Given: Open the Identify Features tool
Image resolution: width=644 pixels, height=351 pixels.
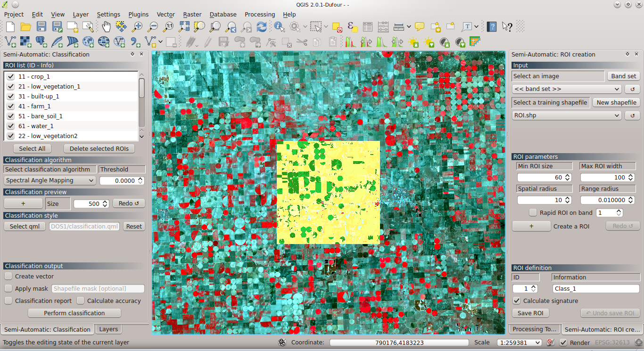Looking at the screenshot, I should coord(279,27).
